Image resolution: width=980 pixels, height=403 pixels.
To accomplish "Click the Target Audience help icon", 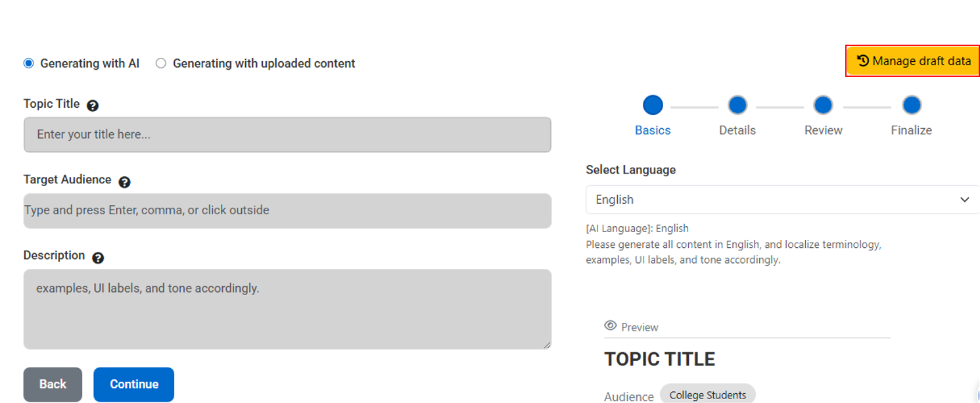I will pos(124,182).
